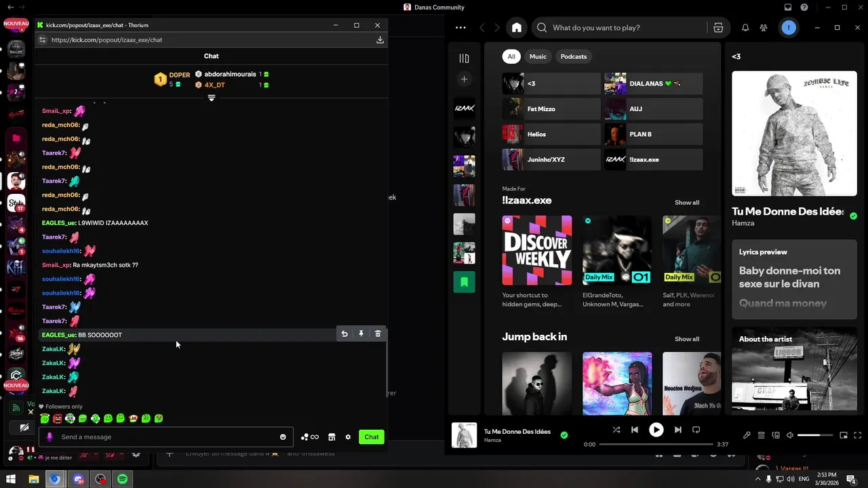Open the DIAL ANAS playlist shortcut
868x488 pixels.
654,83
